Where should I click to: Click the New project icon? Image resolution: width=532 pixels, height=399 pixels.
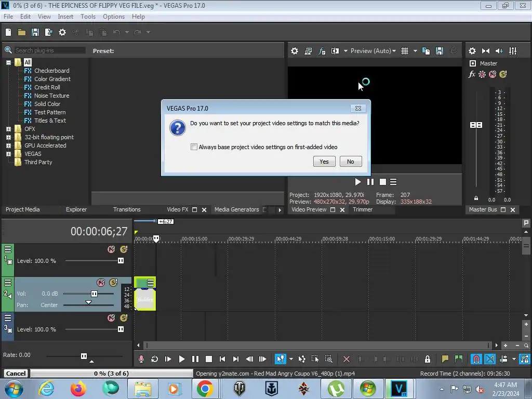tap(8, 32)
